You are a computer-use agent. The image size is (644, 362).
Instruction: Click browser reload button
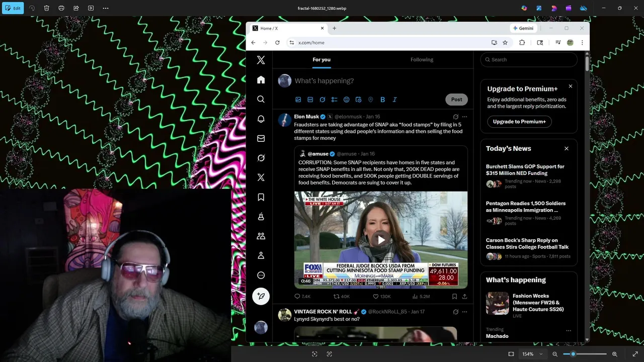tap(277, 43)
